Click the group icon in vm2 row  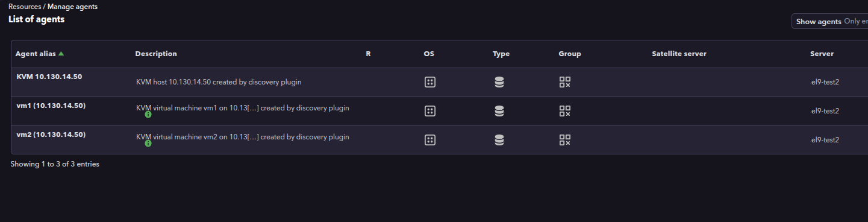coord(564,140)
